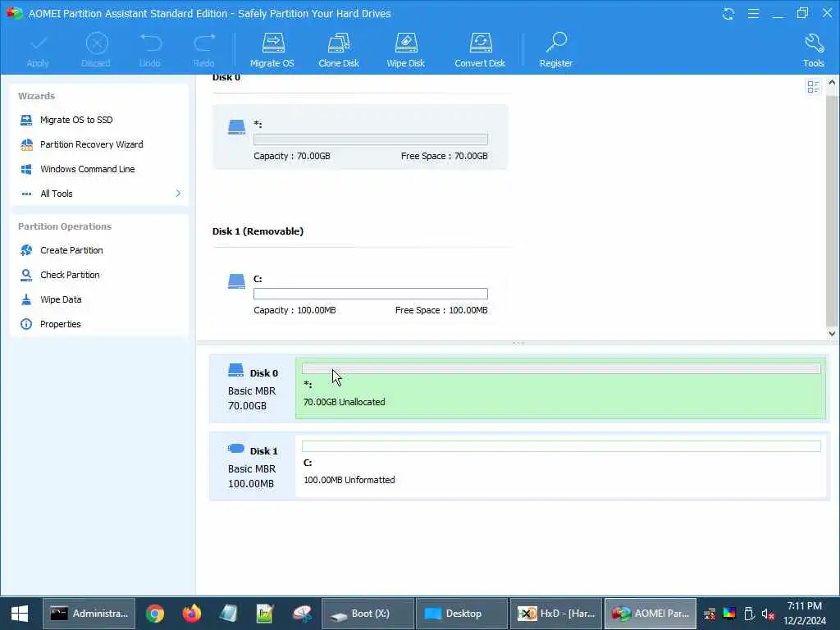Click the Disk 0 capacity usage bar
This screenshot has width=840, height=630.
coord(371,139)
